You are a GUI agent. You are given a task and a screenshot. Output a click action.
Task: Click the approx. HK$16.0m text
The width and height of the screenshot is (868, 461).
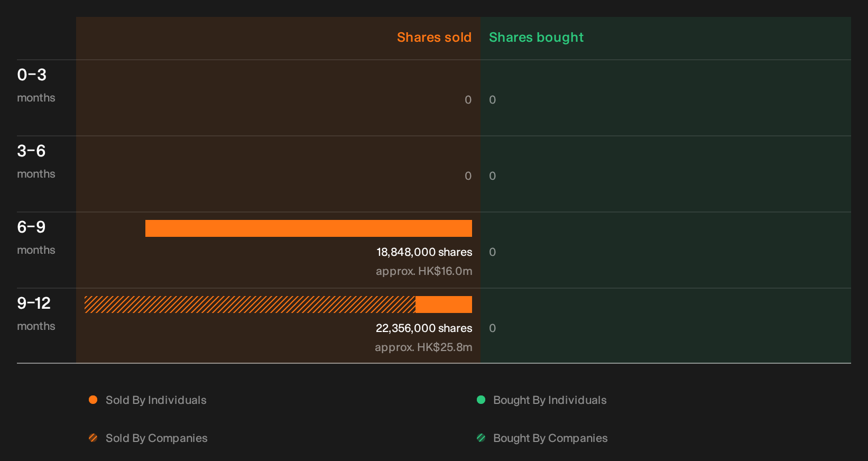tap(424, 271)
